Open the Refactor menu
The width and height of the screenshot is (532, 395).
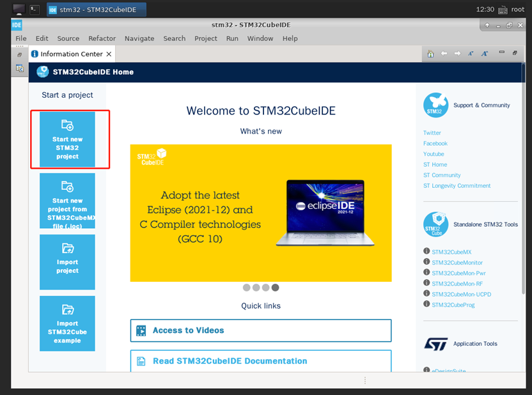coord(102,38)
